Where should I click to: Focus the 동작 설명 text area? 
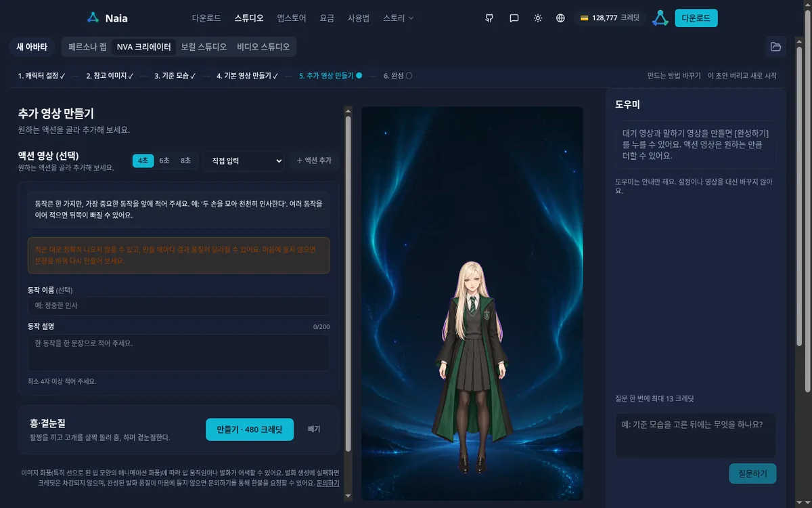[179, 352]
